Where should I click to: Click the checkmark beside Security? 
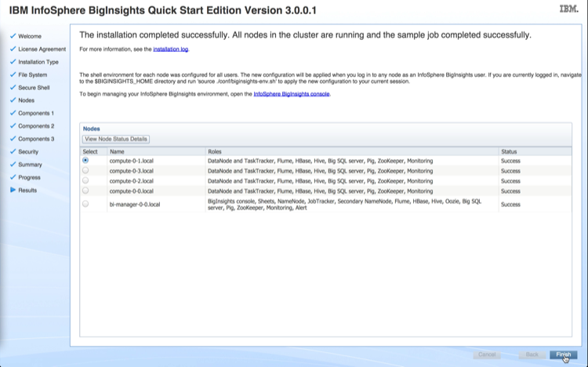tap(13, 151)
